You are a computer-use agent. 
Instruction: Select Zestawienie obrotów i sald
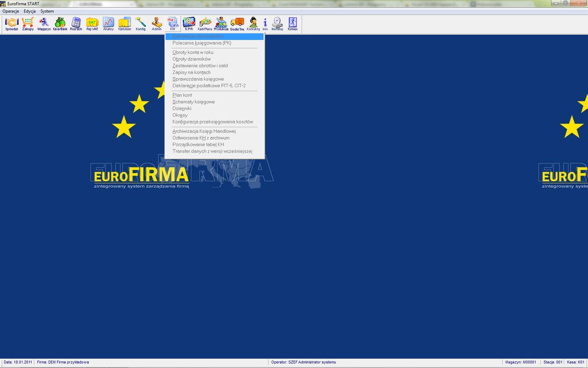[215, 66]
